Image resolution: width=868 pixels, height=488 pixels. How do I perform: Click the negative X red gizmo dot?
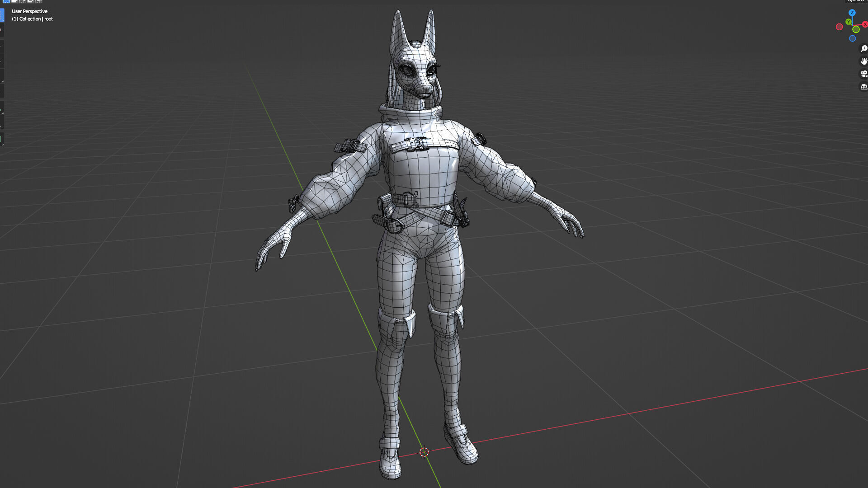(x=840, y=27)
